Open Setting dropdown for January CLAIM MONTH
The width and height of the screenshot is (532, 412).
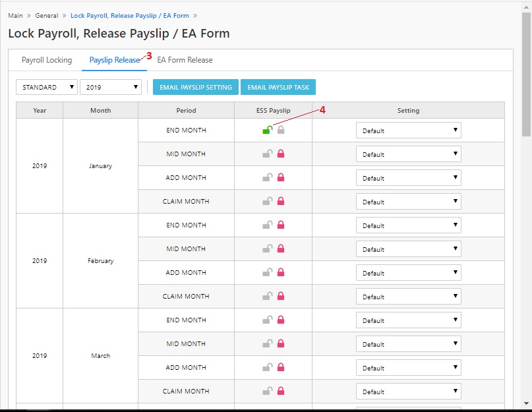pos(409,202)
